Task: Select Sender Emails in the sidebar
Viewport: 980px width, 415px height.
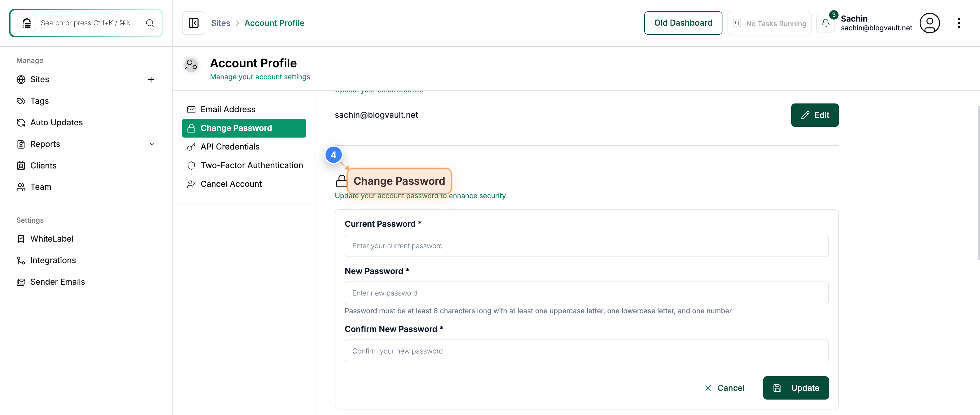Action: pos(57,282)
